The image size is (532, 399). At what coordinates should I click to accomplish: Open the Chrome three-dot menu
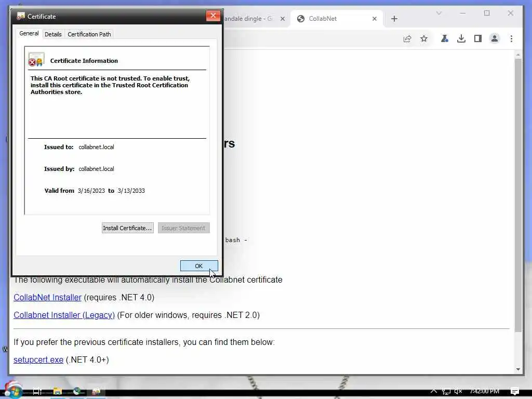(511, 38)
